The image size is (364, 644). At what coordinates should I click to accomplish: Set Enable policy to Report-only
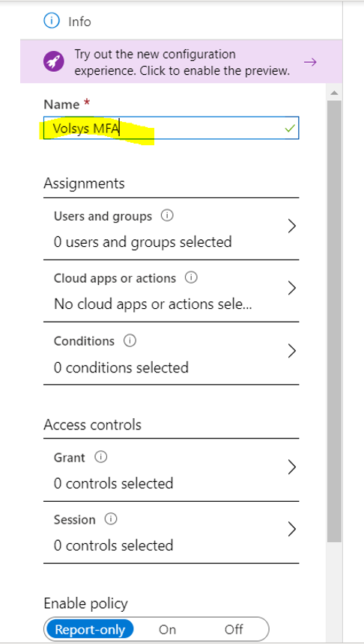(x=90, y=629)
